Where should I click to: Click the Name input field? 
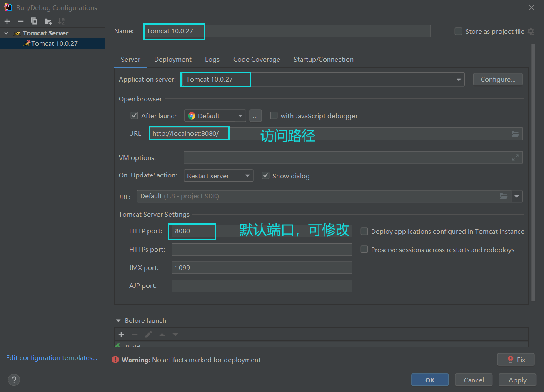(287, 31)
